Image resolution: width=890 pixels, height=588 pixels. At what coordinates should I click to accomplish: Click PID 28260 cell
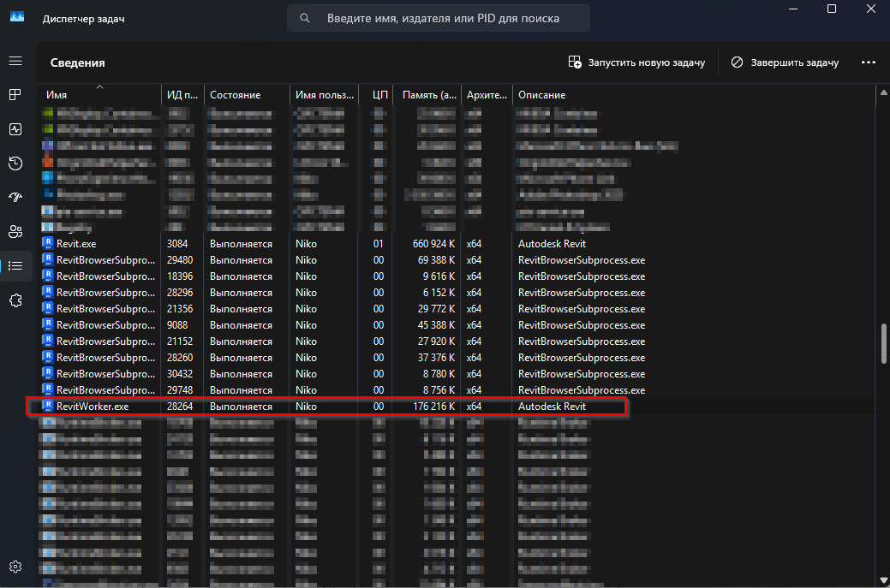[x=179, y=358]
